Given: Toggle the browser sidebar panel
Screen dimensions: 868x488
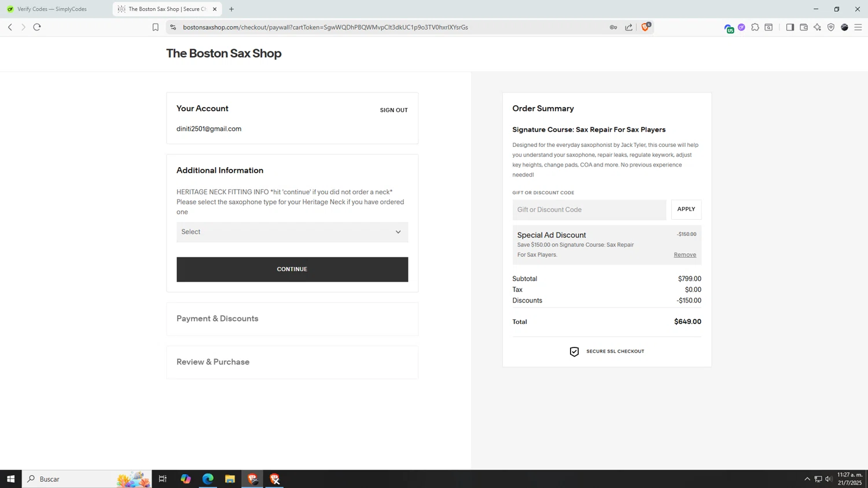Looking at the screenshot, I should click(790, 27).
